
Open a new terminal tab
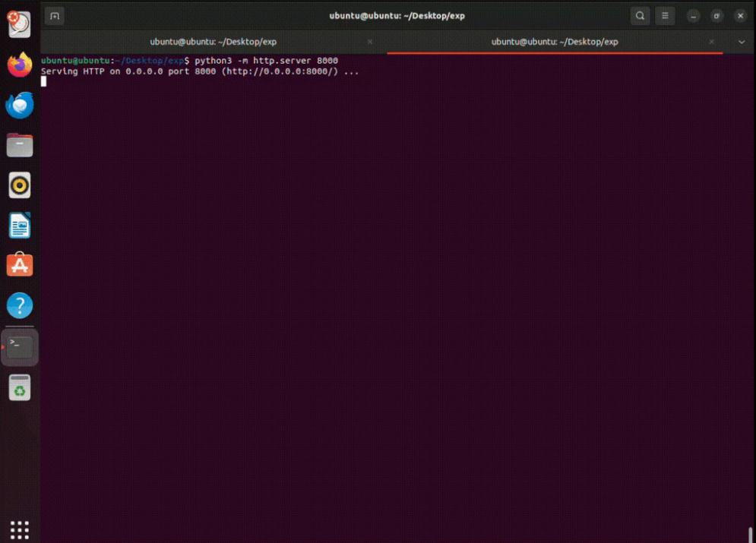pyautogui.click(x=55, y=16)
